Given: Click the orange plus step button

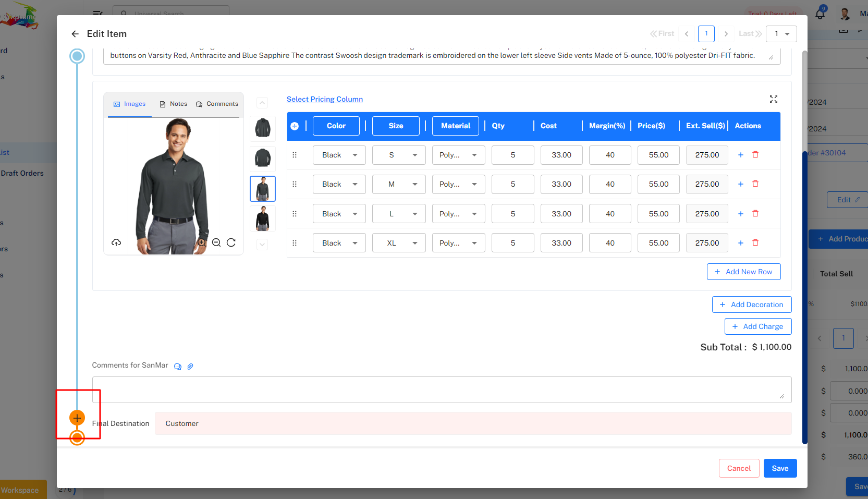Looking at the screenshot, I should (x=77, y=418).
